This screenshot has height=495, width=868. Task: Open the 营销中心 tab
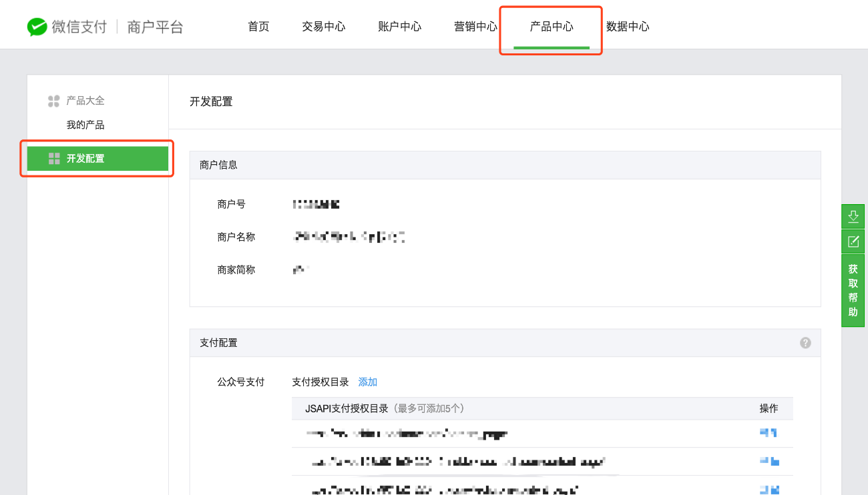click(475, 27)
